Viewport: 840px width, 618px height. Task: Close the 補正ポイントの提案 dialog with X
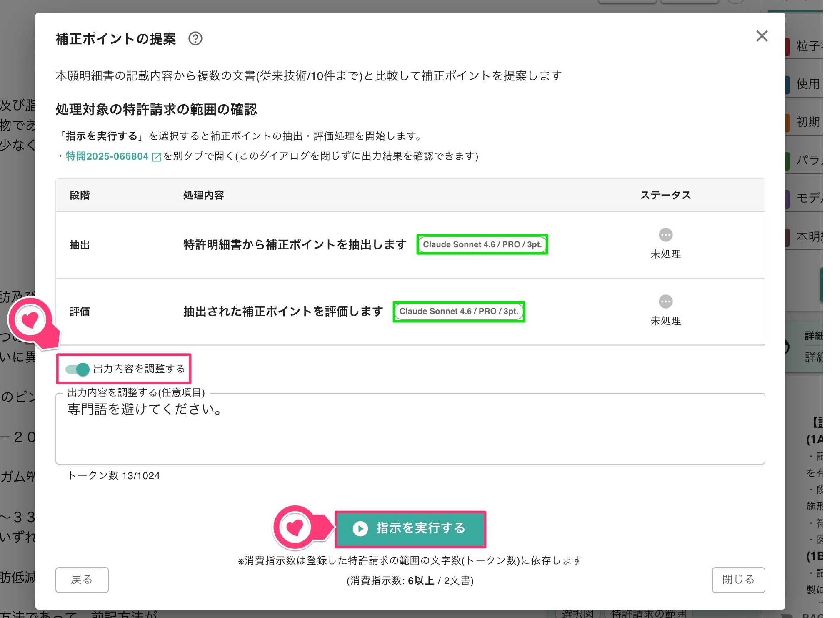(762, 36)
